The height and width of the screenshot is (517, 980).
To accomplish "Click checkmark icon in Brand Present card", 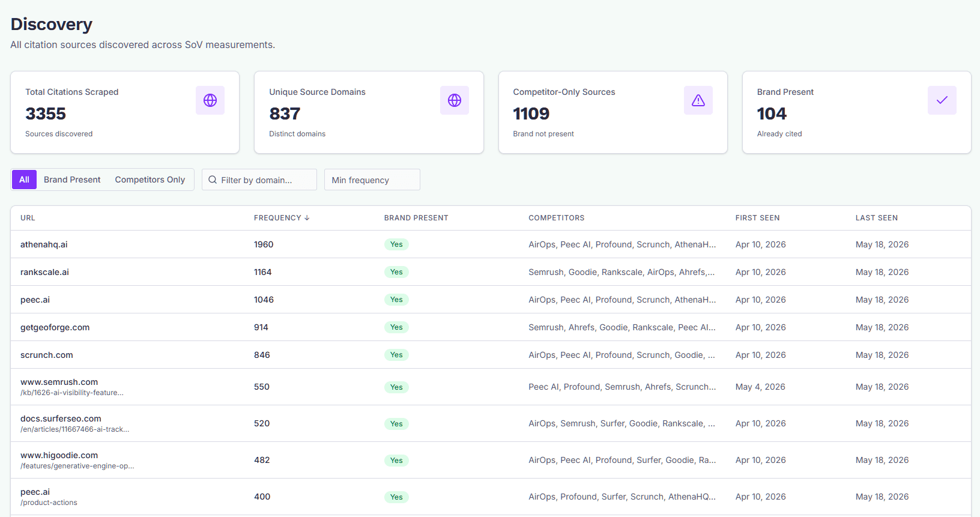I will tap(942, 100).
